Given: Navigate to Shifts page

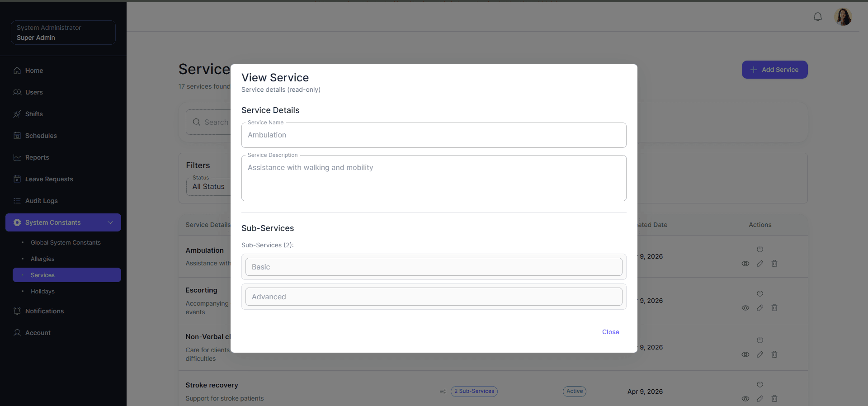Looking at the screenshot, I should [x=63, y=114].
